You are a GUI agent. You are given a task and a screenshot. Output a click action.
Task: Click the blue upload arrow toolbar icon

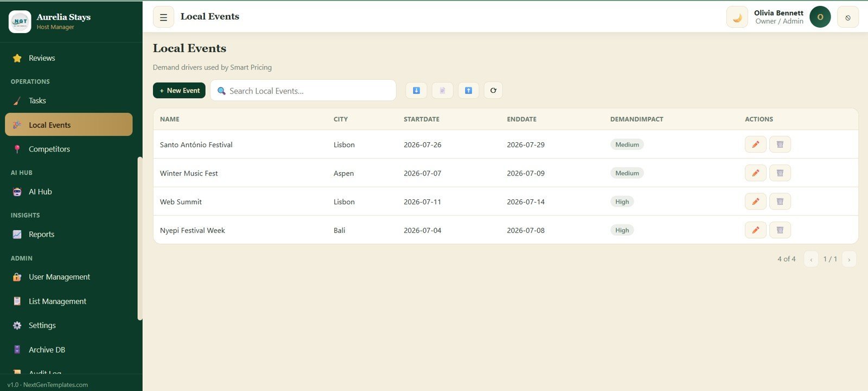[468, 90]
